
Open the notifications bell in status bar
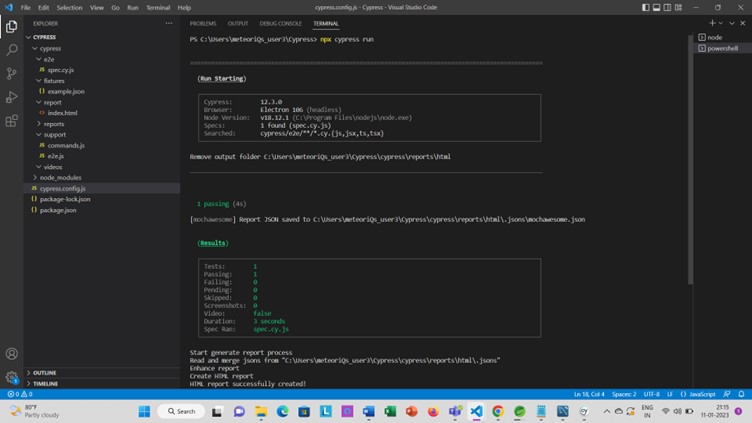tap(741, 394)
